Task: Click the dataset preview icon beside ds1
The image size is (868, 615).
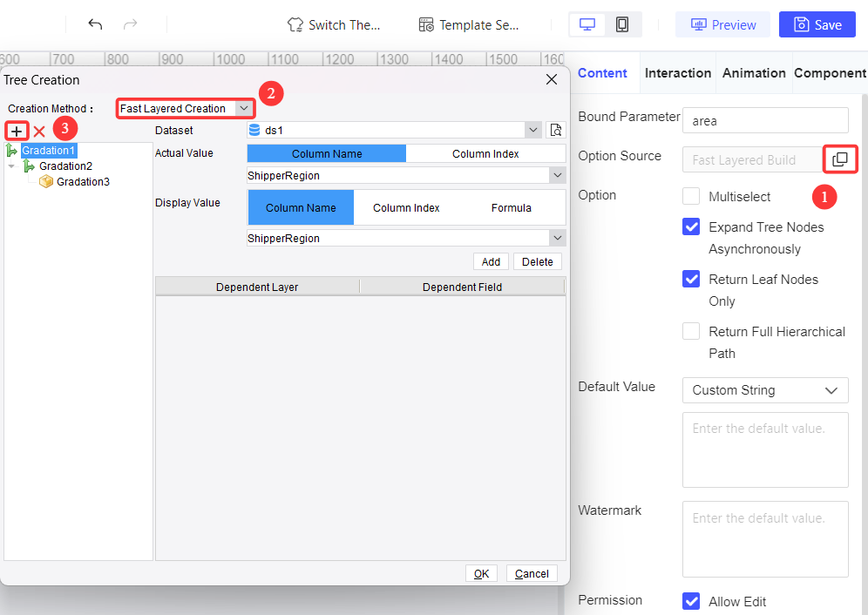Action: tap(555, 129)
